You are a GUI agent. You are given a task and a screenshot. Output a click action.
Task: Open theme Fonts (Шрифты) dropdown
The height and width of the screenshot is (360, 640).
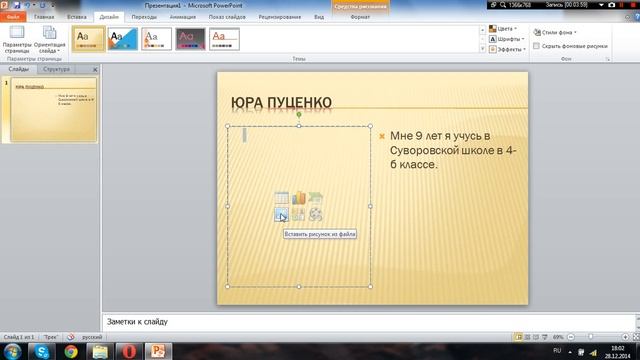[507, 39]
